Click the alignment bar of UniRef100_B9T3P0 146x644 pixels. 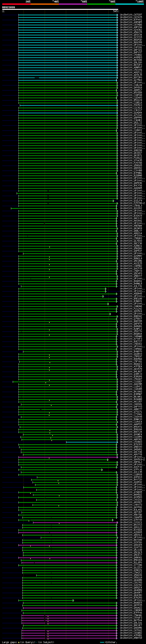(68, 77)
